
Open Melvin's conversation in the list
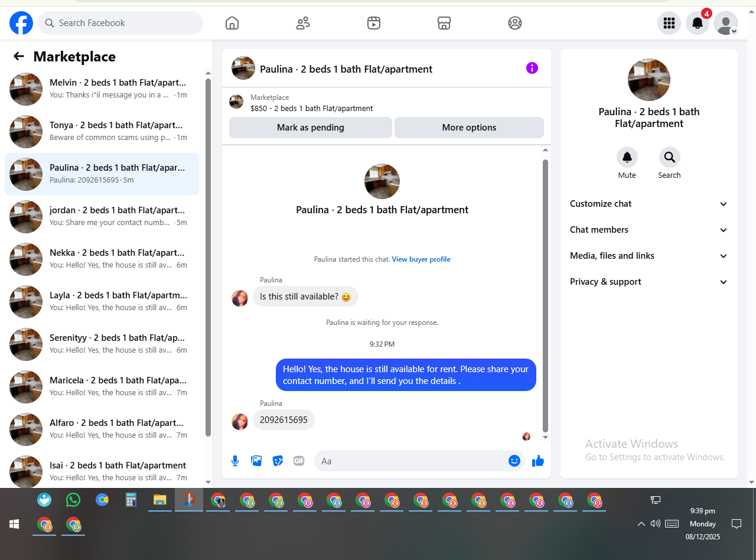coord(102,89)
